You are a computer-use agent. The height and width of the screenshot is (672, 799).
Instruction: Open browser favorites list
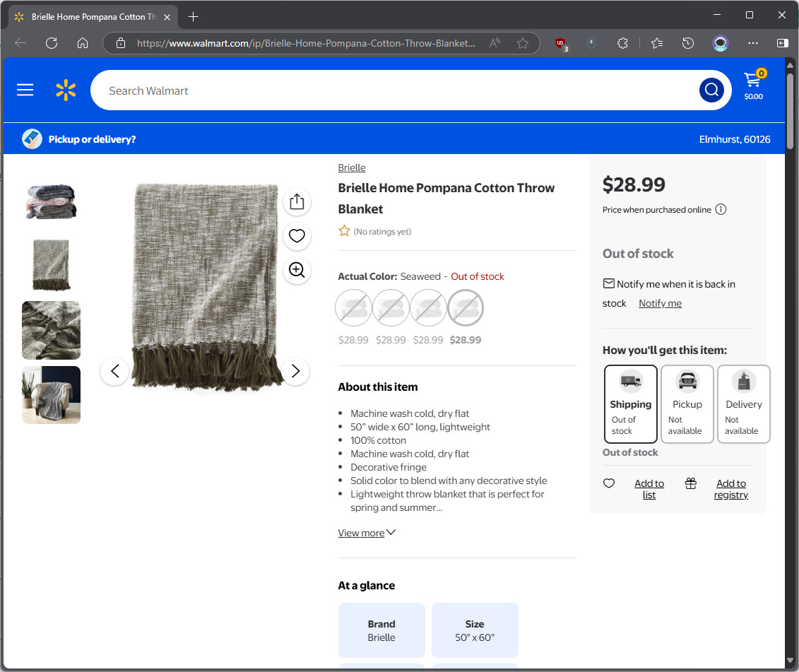657,43
